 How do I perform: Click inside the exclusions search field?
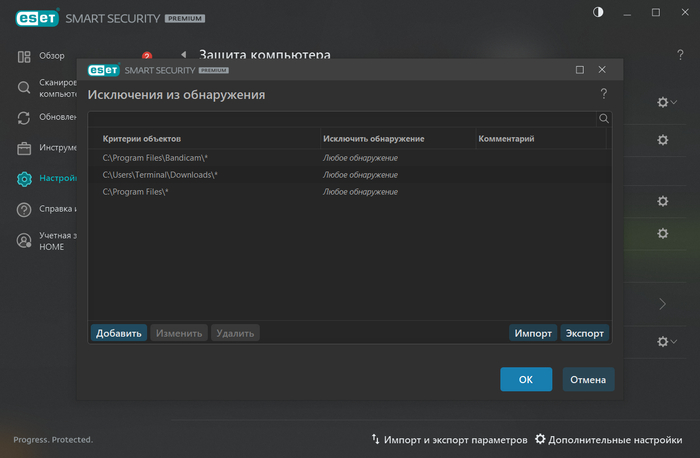(x=340, y=118)
